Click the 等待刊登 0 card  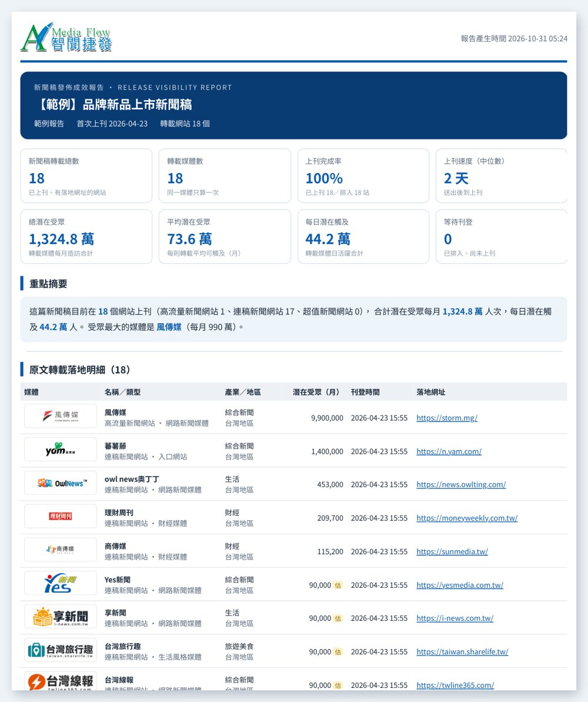coord(502,237)
